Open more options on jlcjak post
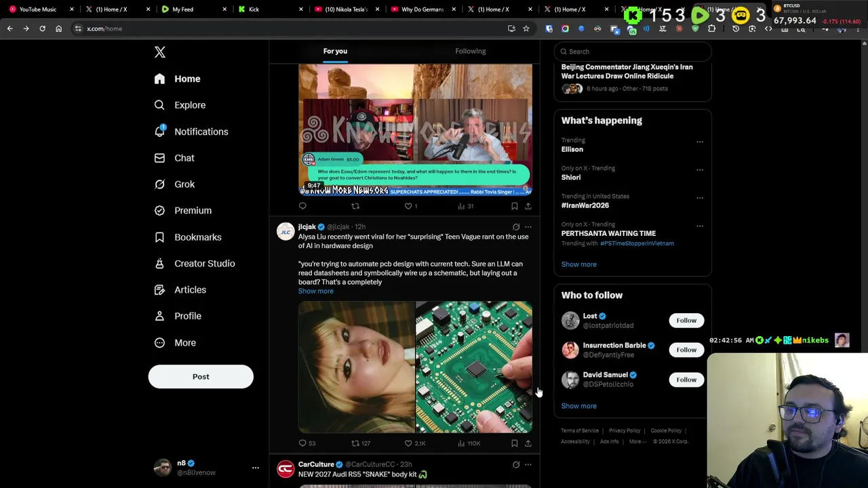868x488 pixels. (x=528, y=227)
